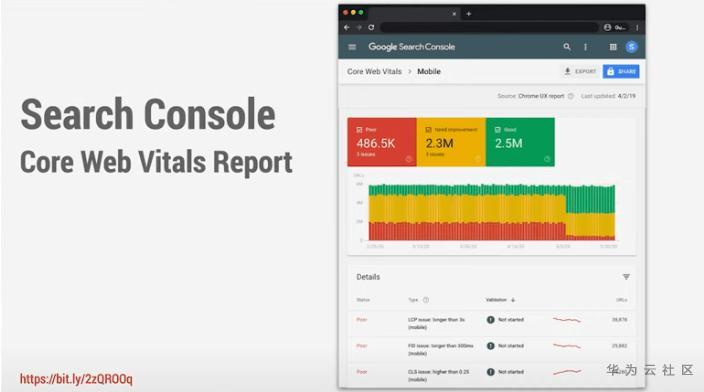Click the help icon on the Good card
This screenshot has width=704, height=392.
tap(547, 159)
